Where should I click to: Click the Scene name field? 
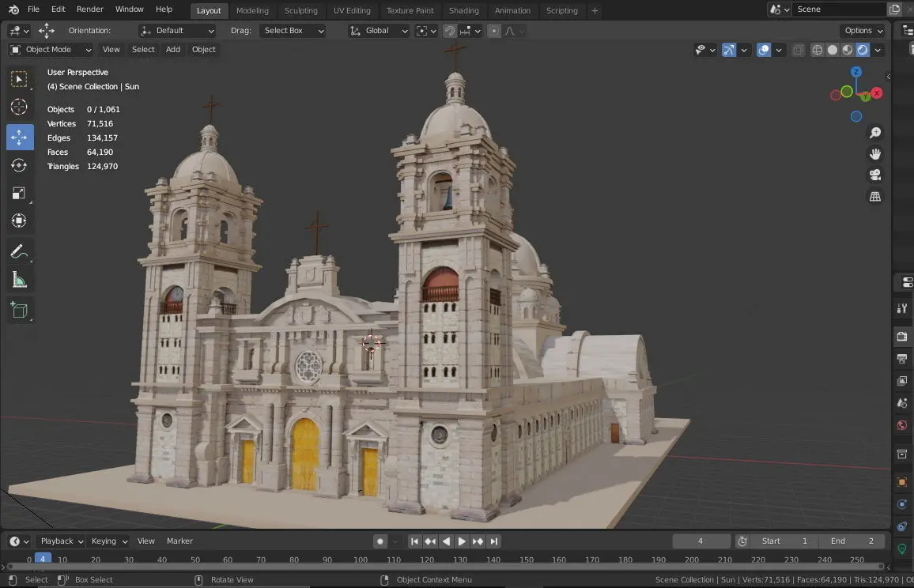click(840, 9)
